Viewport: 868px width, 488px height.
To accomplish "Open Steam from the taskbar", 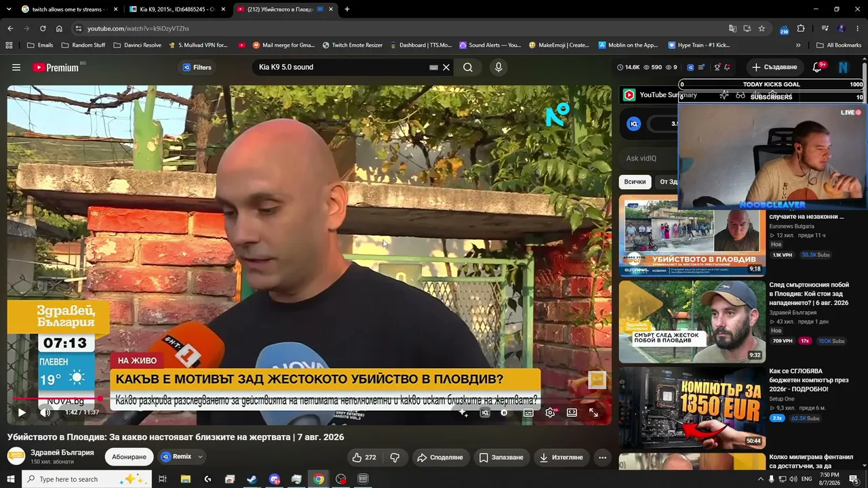I will [252, 479].
